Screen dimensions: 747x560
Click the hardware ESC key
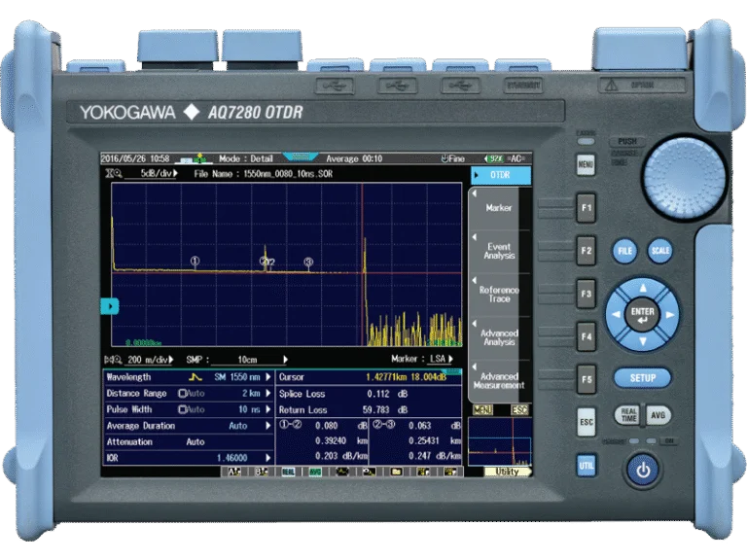click(586, 422)
